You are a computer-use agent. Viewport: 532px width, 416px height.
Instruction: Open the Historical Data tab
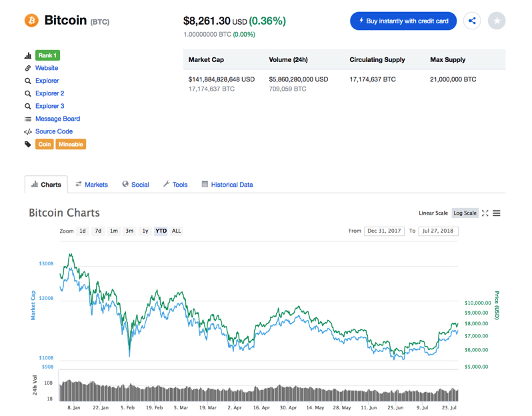227,185
